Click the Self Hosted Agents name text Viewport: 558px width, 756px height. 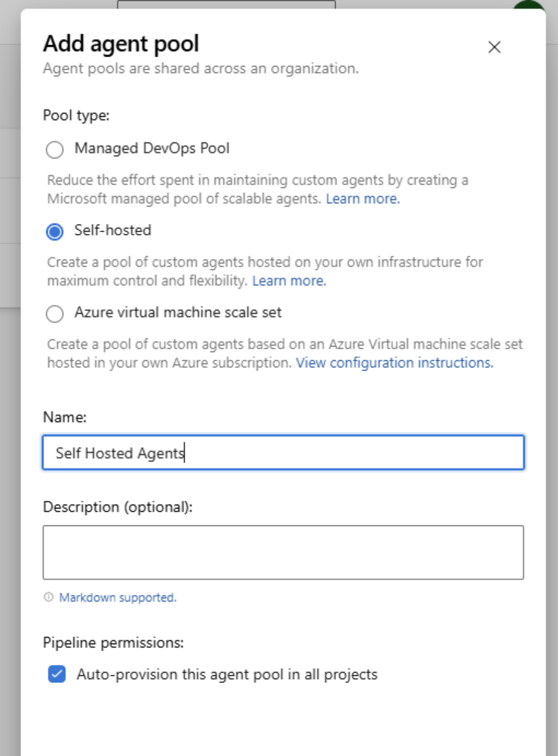click(x=119, y=453)
